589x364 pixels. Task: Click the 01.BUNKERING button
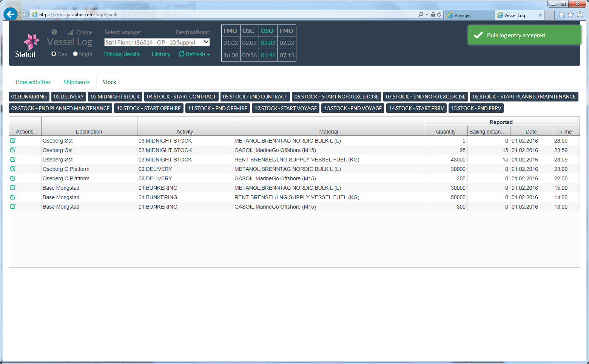click(29, 97)
